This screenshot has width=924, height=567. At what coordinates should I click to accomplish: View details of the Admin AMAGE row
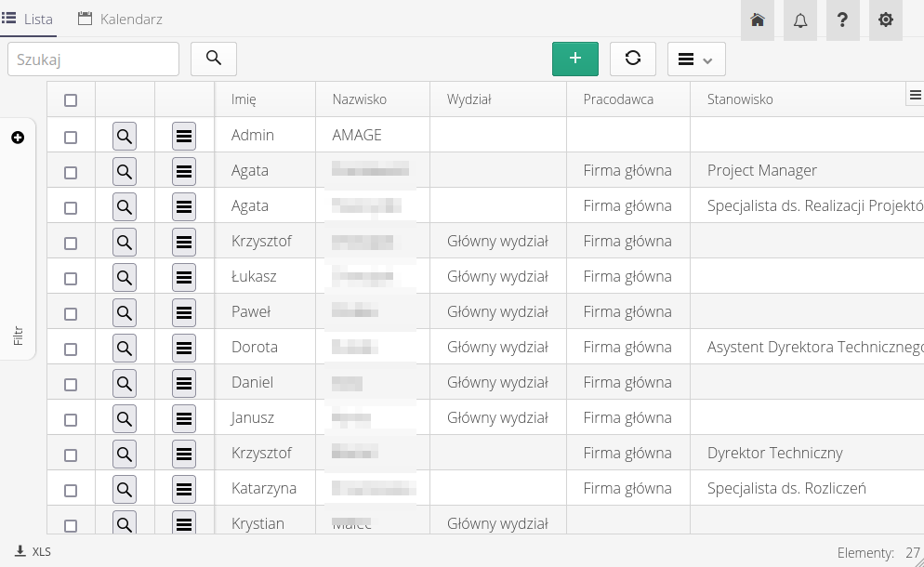[x=125, y=137]
